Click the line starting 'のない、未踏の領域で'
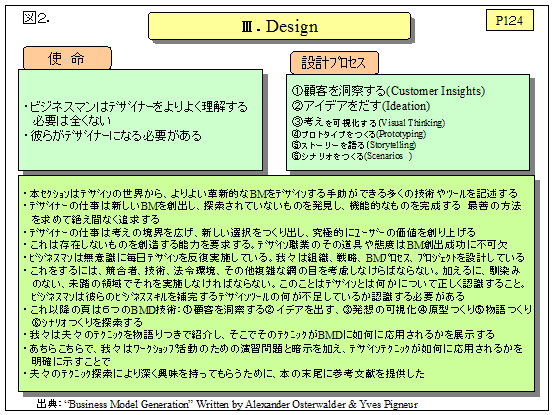This screenshot has width=553, height=415. point(278,283)
